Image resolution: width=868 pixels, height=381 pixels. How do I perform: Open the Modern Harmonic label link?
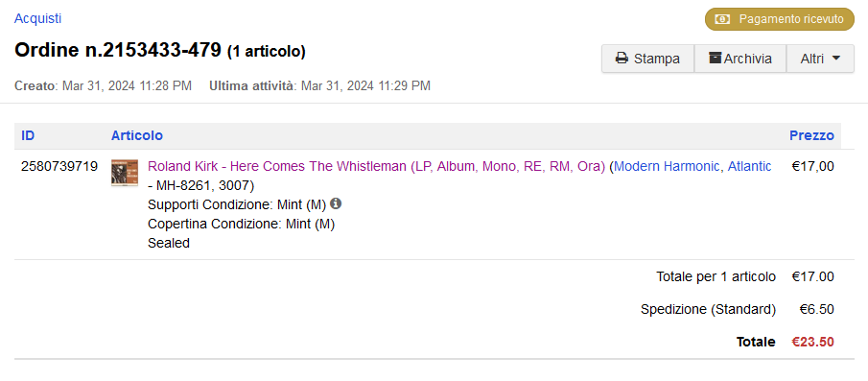[667, 166]
